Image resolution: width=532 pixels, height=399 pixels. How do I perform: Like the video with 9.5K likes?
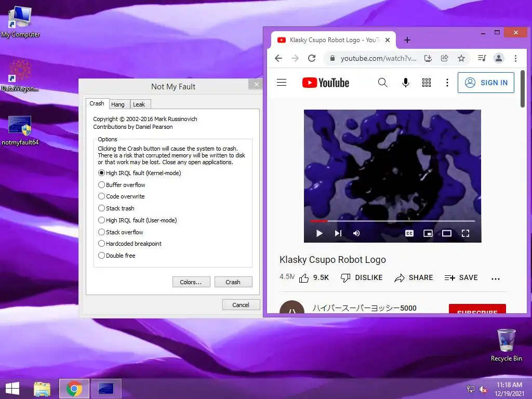coord(314,278)
